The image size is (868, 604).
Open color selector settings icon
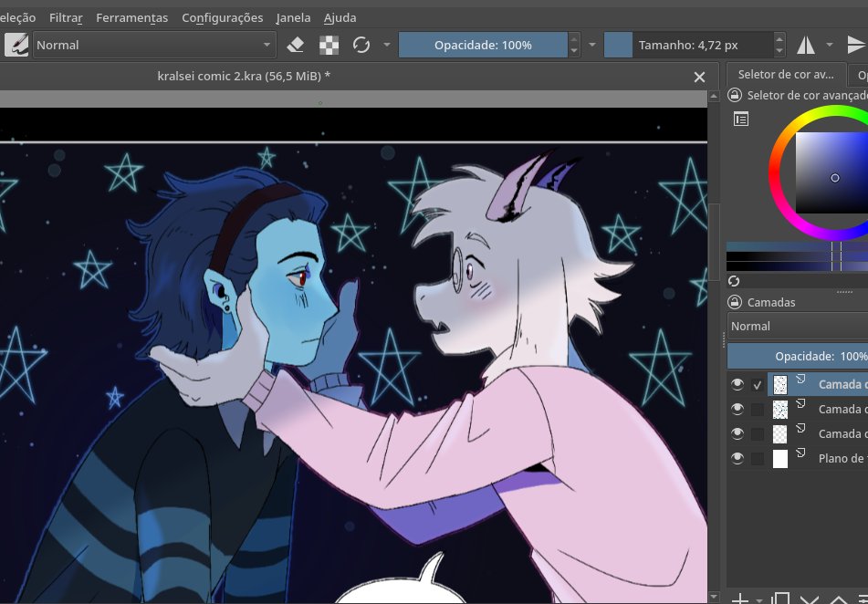(x=741, y=119)
